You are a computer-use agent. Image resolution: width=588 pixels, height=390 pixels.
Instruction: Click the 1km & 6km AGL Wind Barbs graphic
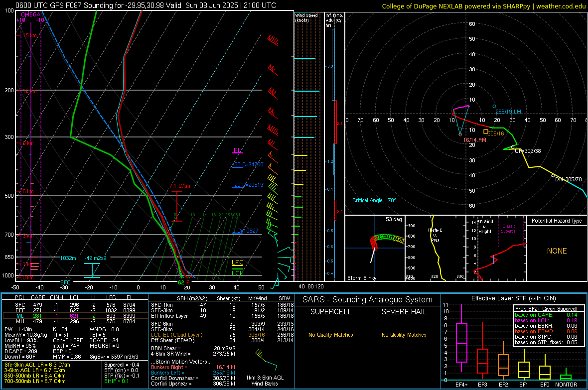(x=266, y=361)
